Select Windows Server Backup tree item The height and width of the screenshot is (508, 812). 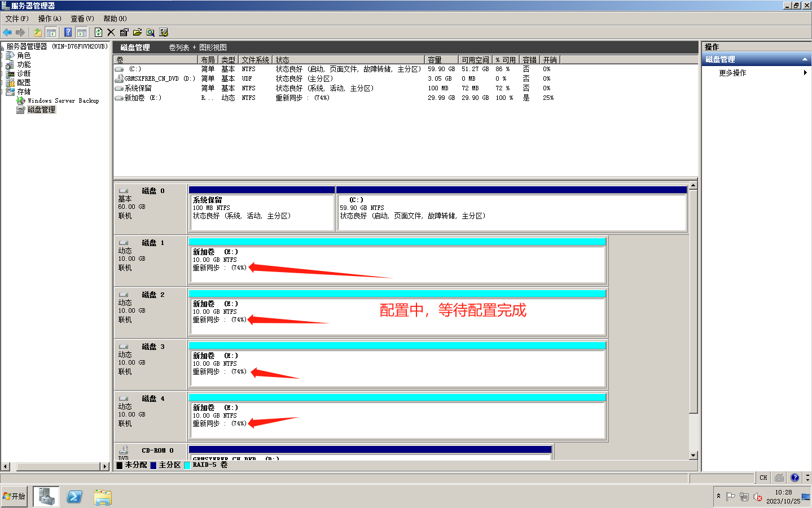63,100
